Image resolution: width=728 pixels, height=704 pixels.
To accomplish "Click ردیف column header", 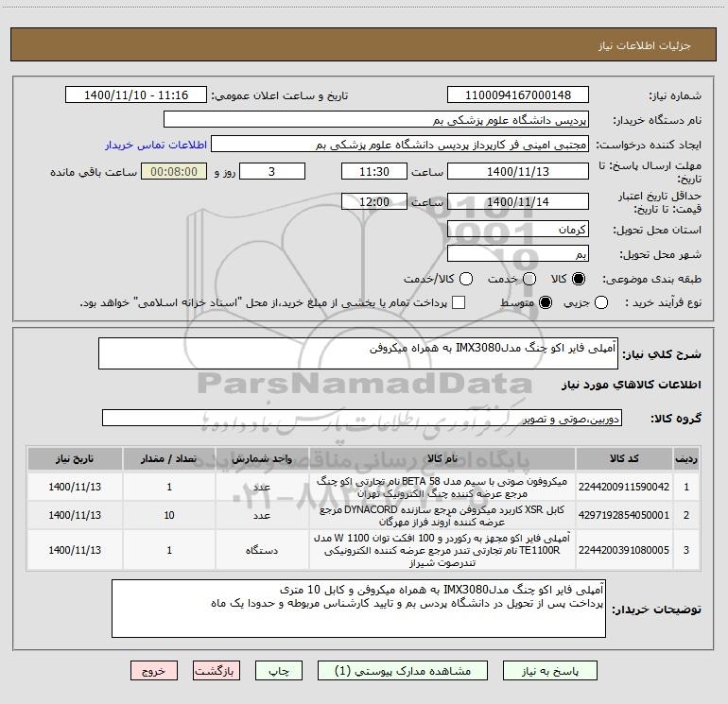I will click(x=686, y=458).
